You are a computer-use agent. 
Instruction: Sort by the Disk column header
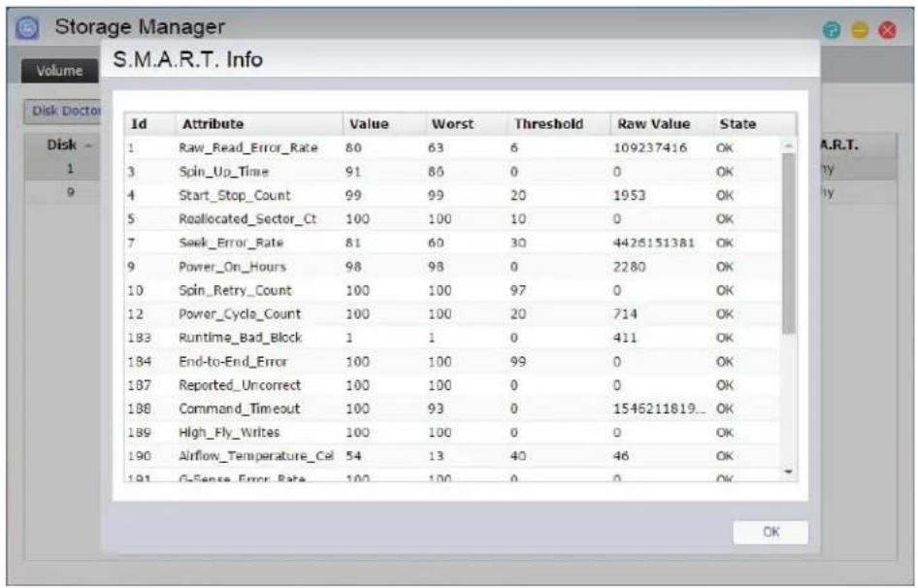click(x=63, y=145)
